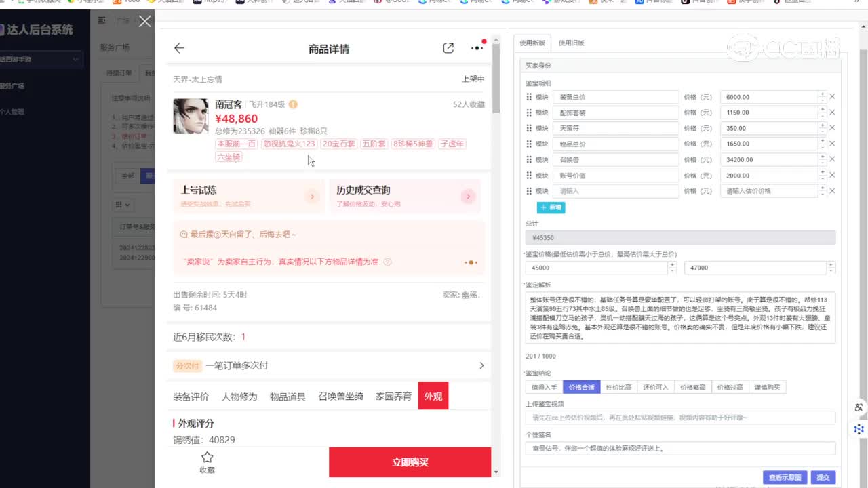Screen dimensions: 868x488
Task: Open the 家园养育 tab
Action: (x=394, y=396)
